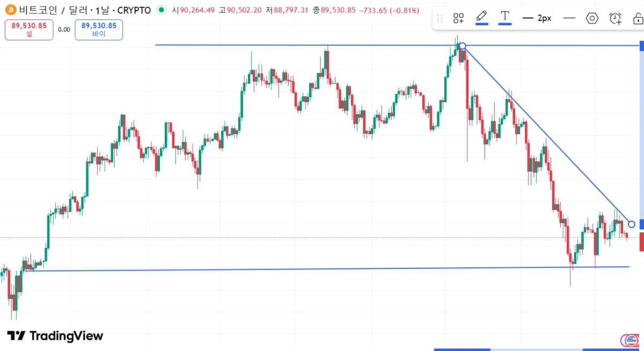Open the TradingView logo link
Viewport: 644px width, 351px height.
(55, 336)
